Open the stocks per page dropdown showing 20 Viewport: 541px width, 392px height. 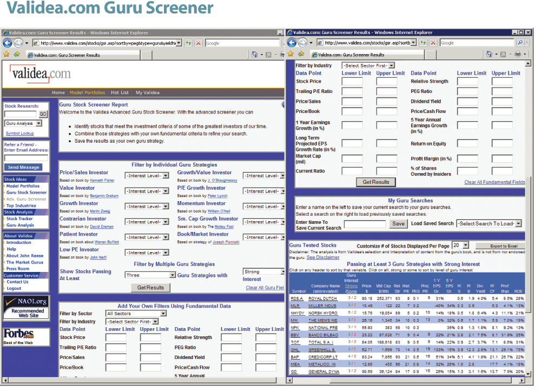pyautogui.click(x=460, y=245)
